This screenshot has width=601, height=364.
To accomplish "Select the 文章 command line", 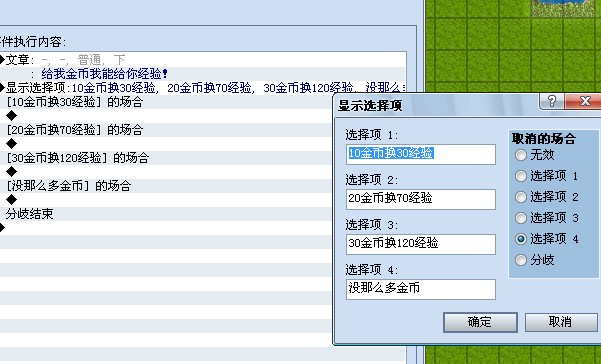I will [x=202, y=60].
